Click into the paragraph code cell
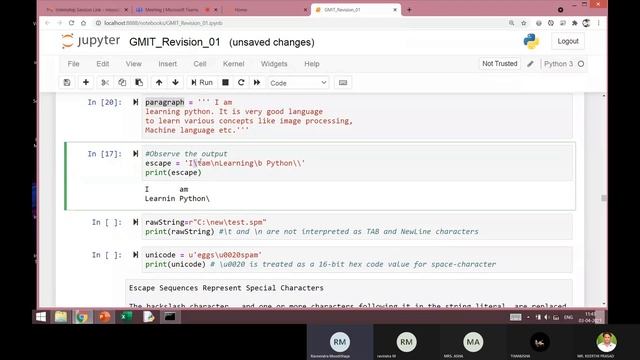Image resolution: width=640 pixels, height=360 pixels. tap(357, 116)
